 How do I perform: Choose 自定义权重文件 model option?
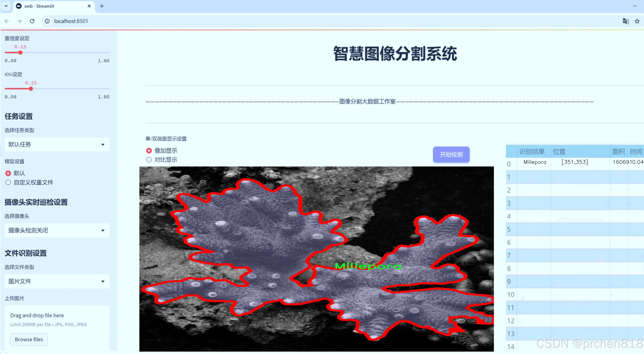tap(8, 182)
